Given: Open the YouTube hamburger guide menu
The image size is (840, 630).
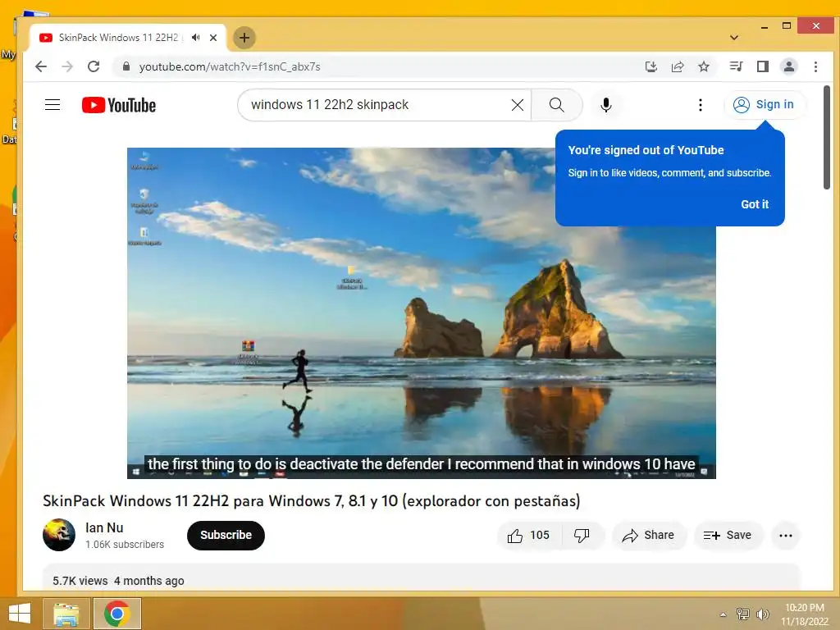Looking at the screenshot, I should click(x=52, y=104).
